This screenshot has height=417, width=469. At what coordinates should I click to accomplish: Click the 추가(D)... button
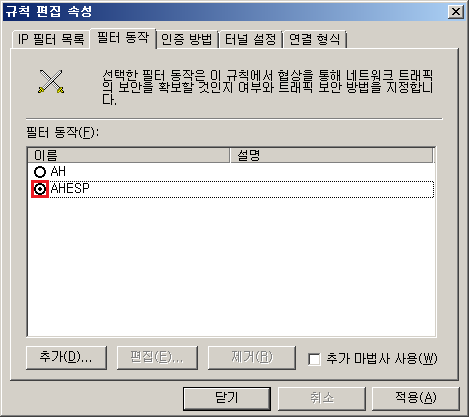[66, 358]
